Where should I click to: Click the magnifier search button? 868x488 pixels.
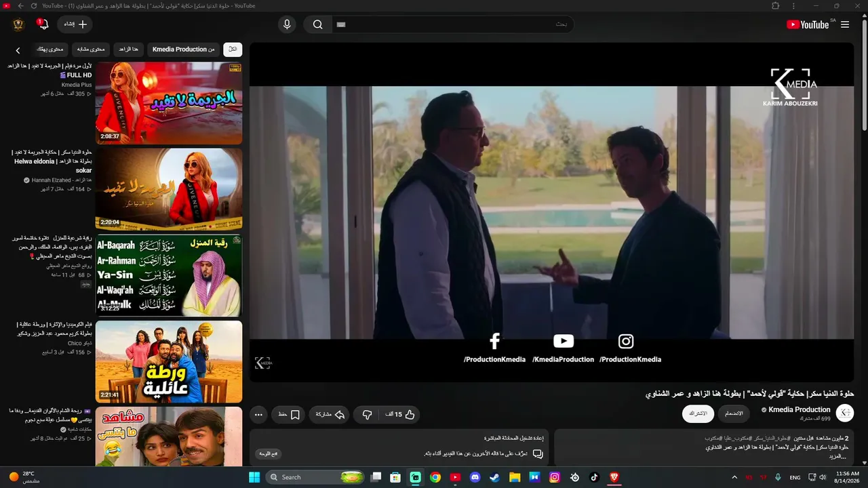[x=317, y=24]
